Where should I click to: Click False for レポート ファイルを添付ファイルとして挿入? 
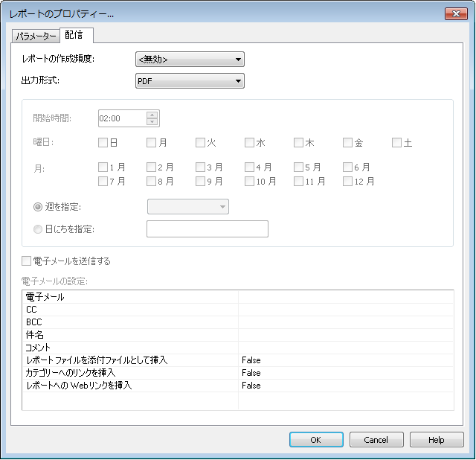[x=346, y=360]
